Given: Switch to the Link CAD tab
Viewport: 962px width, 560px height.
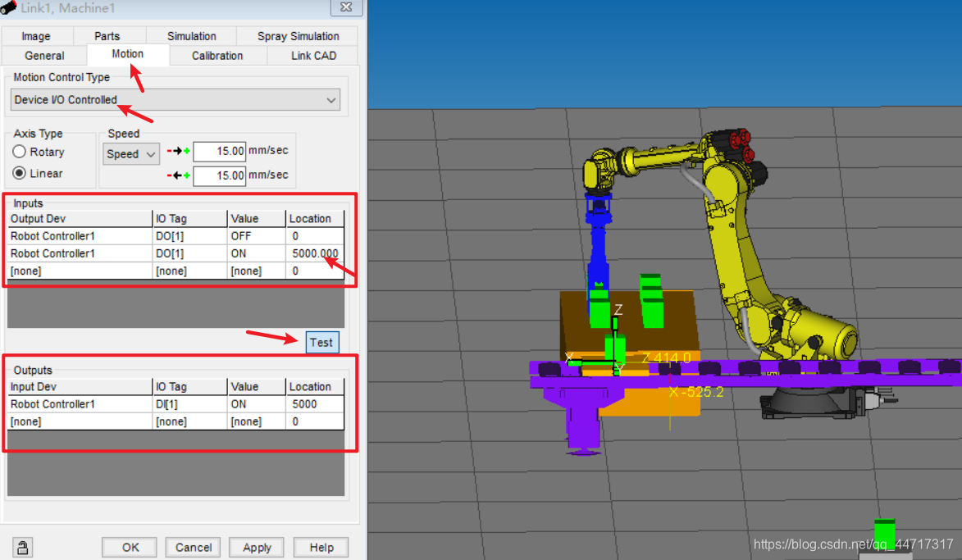Looking at the screenshot, I should (313, 55).
